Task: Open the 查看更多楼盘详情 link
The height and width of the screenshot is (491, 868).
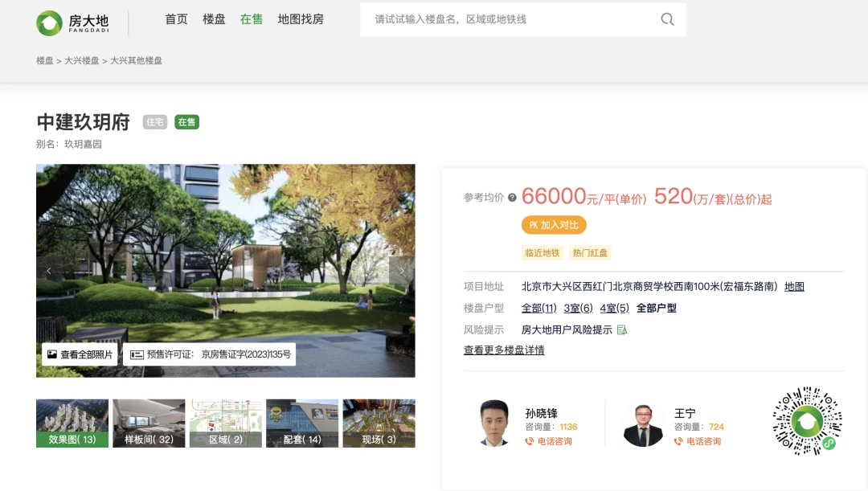Action: (502, 349)
